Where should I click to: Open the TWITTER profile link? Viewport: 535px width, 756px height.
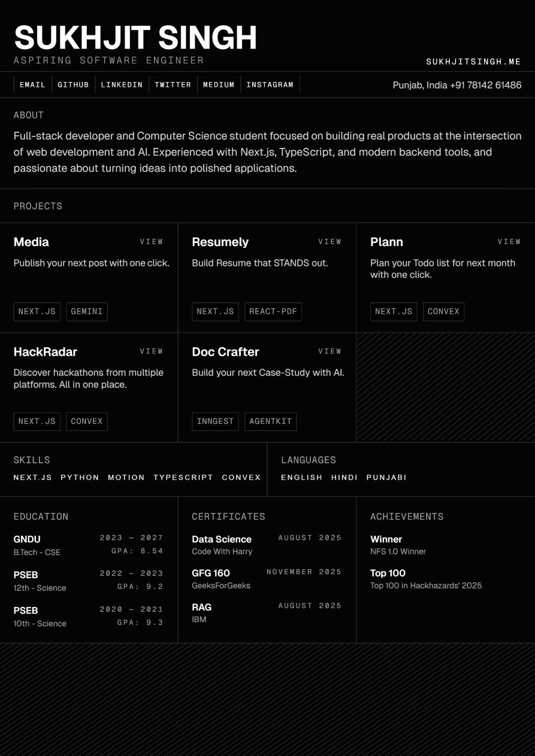point(173,85)
